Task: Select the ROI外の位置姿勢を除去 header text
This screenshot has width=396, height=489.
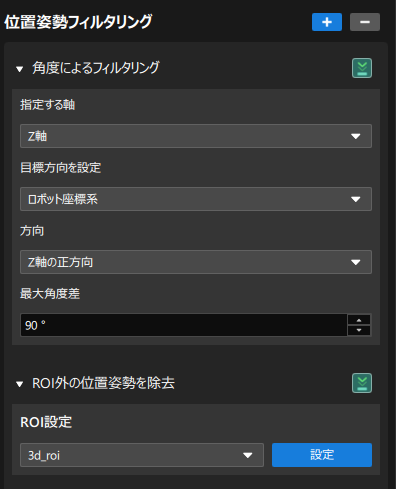Action: click(x=103, y=383)
